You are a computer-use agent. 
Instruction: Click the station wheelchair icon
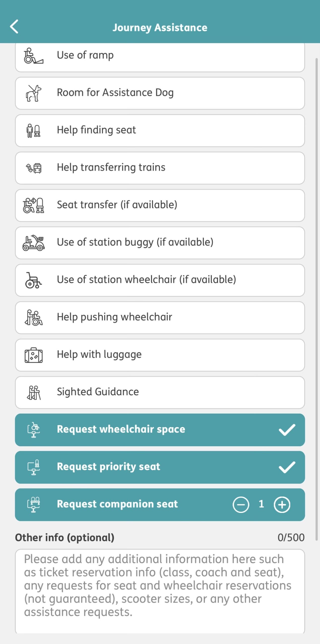coord(34,280)
